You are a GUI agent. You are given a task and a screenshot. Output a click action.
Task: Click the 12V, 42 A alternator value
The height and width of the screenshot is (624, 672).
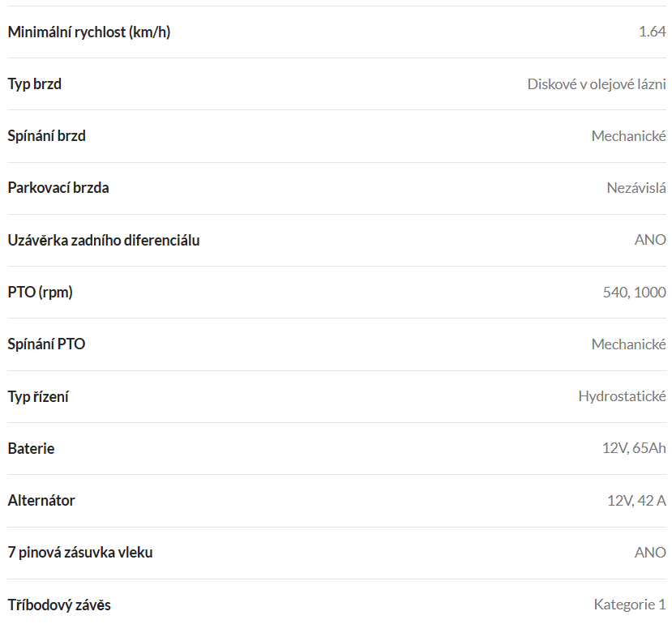click(x=636, y=501)
